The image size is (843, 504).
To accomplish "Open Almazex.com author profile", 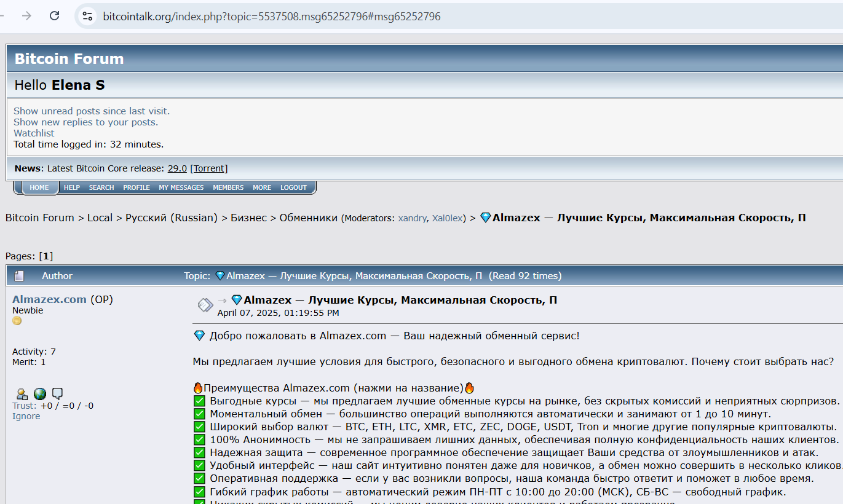I will (x=49, y=299).
